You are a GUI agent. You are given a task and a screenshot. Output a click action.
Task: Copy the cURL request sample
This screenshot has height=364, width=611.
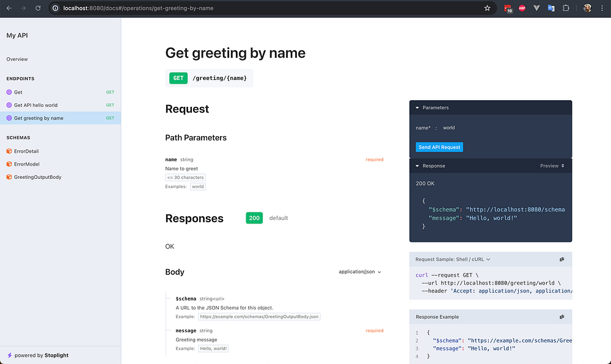coord(562,260)
